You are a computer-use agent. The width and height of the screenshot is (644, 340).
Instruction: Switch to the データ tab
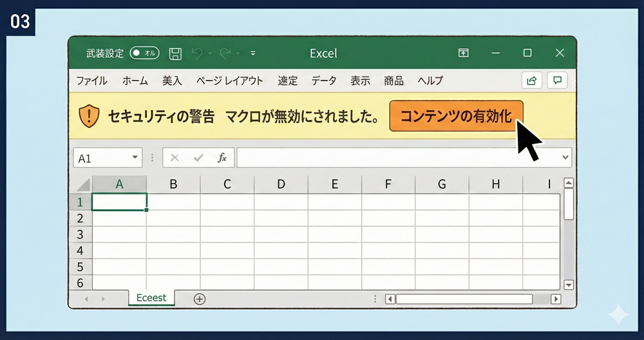(323, 80)
